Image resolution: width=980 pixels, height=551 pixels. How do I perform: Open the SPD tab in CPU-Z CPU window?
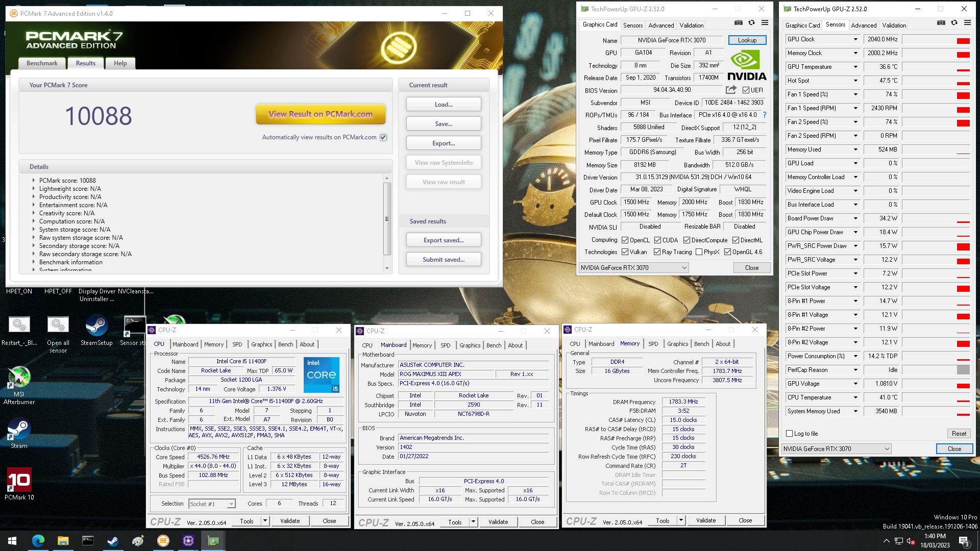pyautogui.click(x=237, y=344)
